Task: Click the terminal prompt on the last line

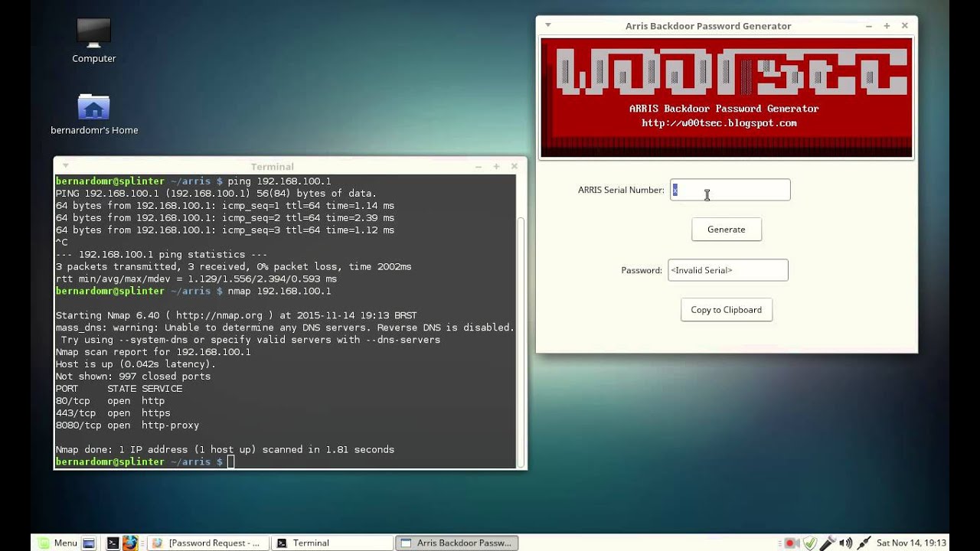Action: 139,461
